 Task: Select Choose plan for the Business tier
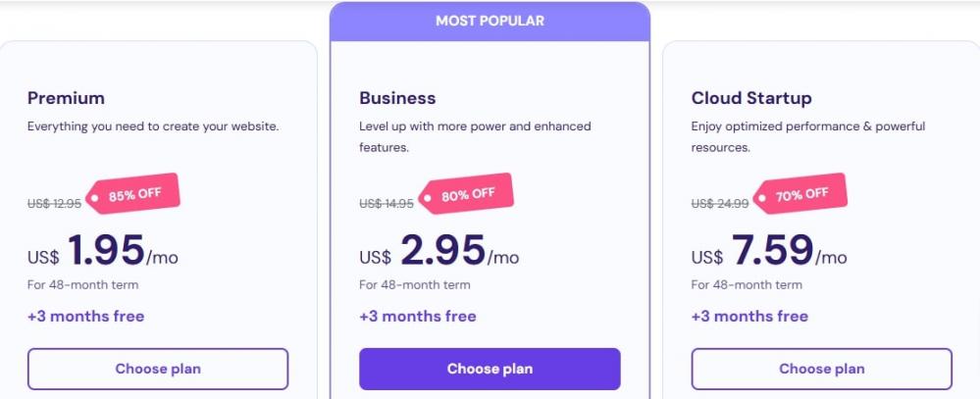coord(490,369)
